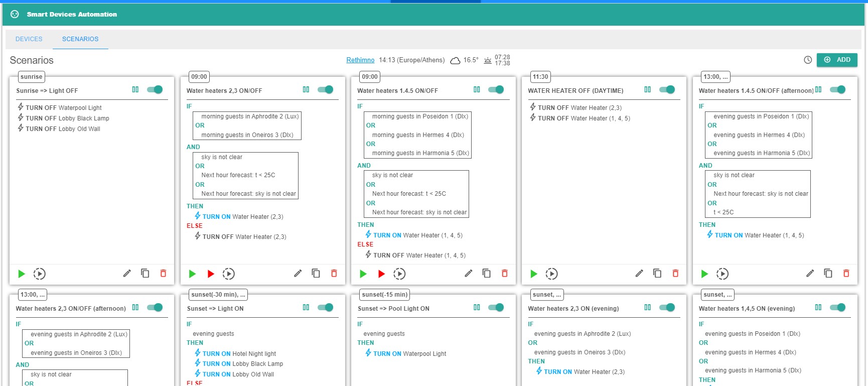Click the columns icon on Sunset => Light ON
Screen dimensions: 868x386
[306, 307]
